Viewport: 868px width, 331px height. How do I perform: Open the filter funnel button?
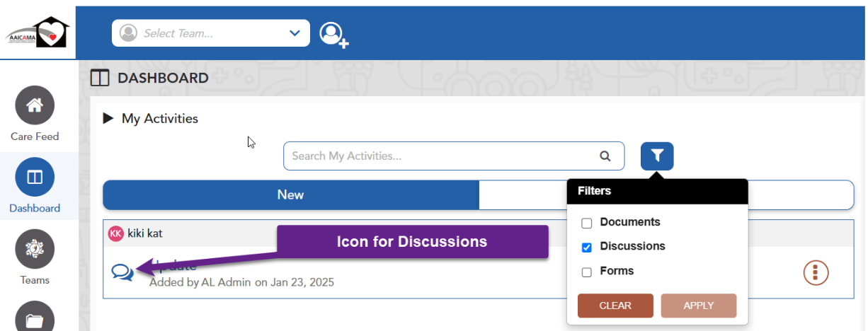(657, 156)
